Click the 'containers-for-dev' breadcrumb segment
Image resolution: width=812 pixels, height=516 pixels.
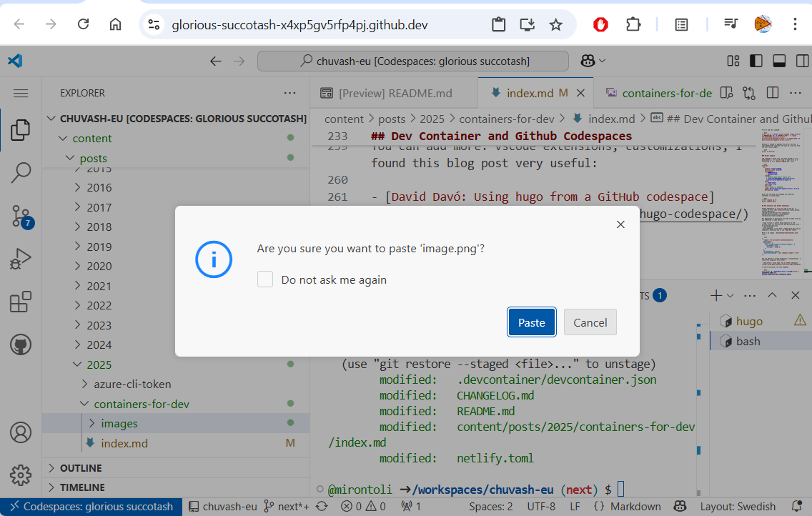click(507, 119)
